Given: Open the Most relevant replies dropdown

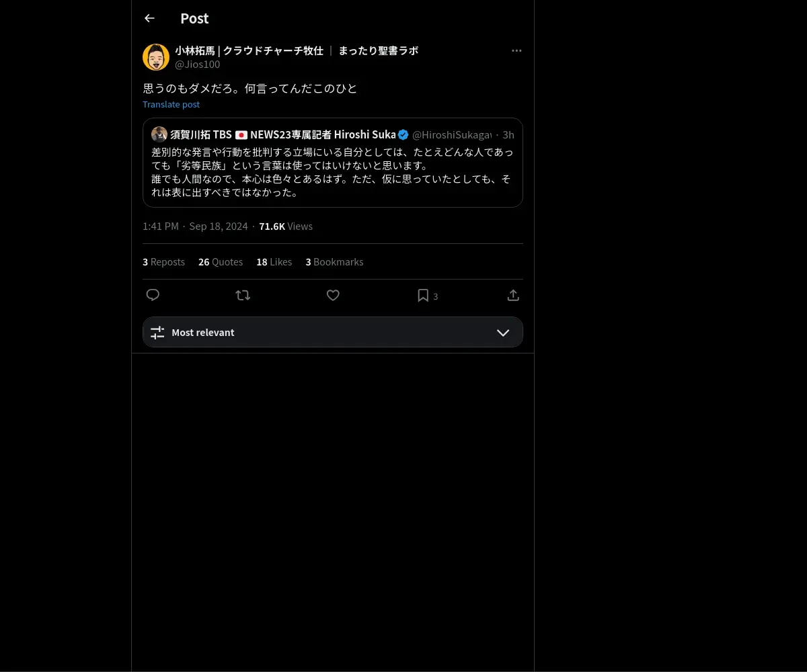Looking at the screenshot, I should click(x=333, y=332).
